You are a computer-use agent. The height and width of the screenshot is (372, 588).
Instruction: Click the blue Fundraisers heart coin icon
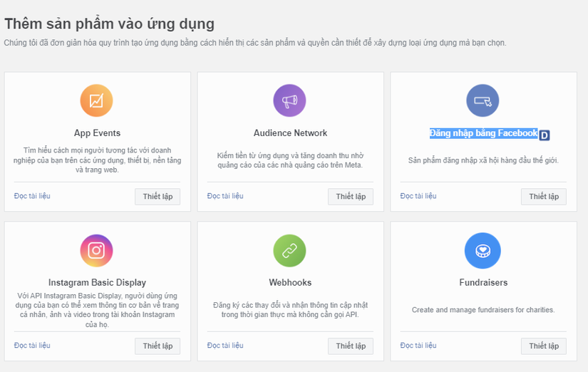[x=483, y=250]
